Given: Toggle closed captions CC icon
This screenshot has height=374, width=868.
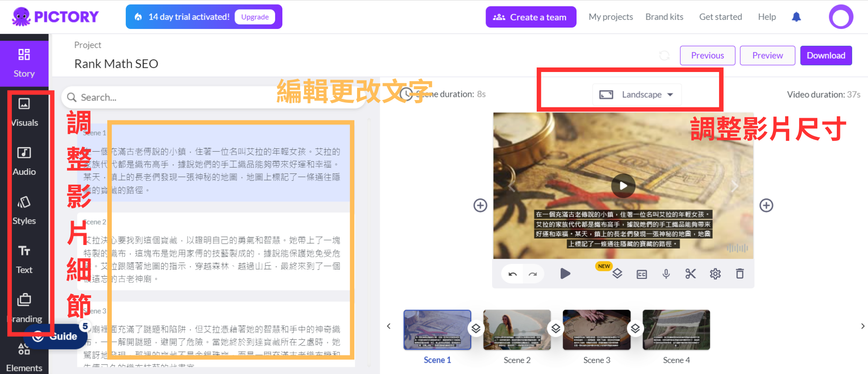Looking at the screenshot, I should pyautogui.click(x=641, y=274).
